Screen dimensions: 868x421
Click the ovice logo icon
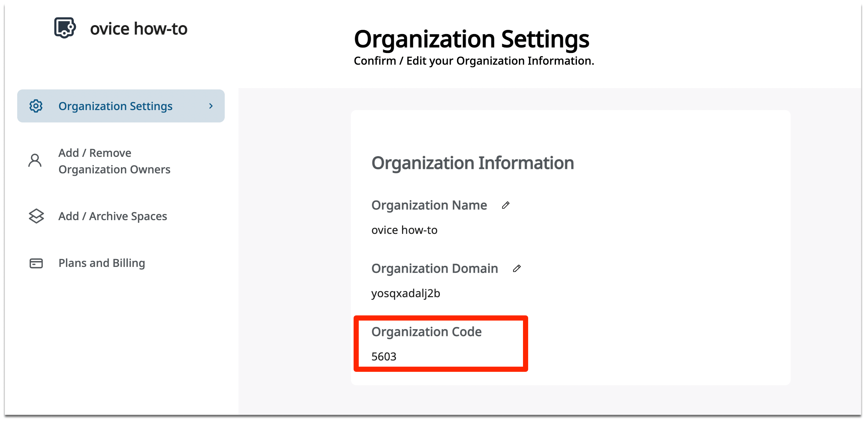click(65, 28)
